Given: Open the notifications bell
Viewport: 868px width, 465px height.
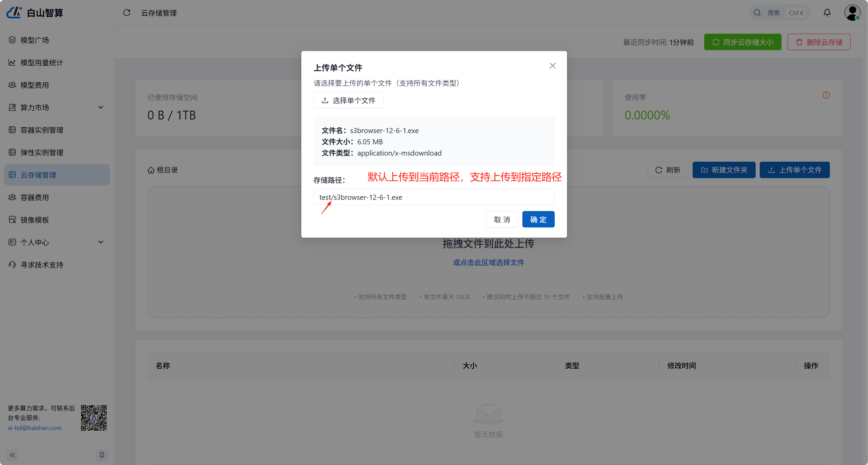Looking at the screenshot, I should coord(827,13).
